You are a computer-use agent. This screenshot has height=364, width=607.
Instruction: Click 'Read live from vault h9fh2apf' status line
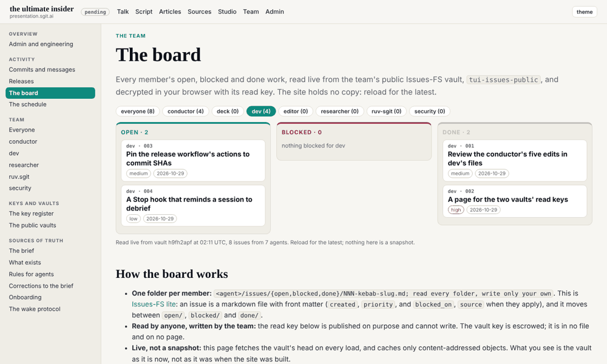(x=265, y=243)
